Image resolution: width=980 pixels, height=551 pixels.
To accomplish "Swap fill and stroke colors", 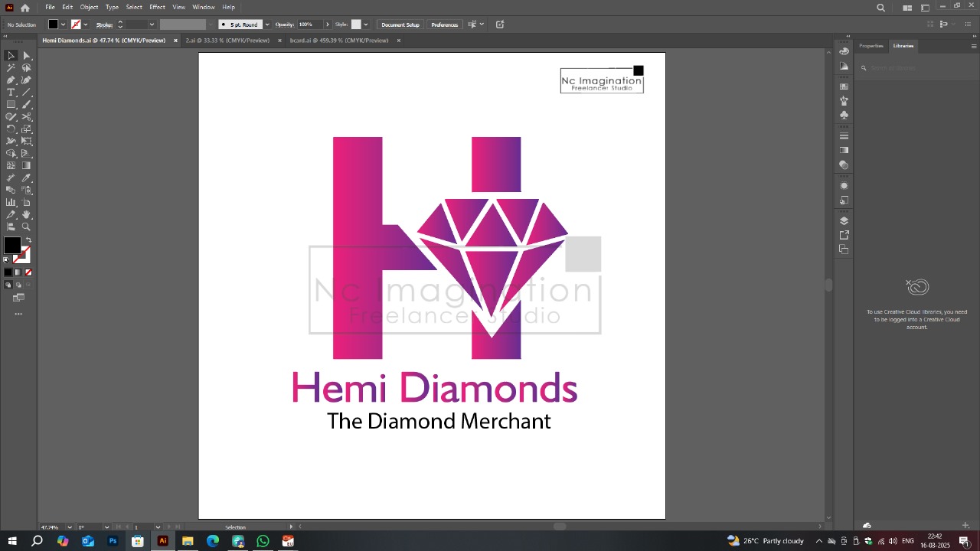I will (28, 240).
